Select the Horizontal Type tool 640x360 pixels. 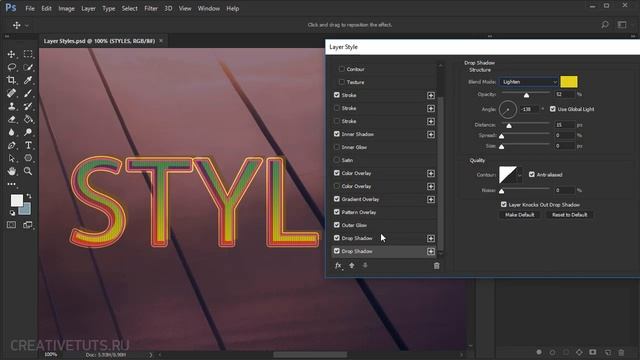pyautogui.click(x=28, y=145)
